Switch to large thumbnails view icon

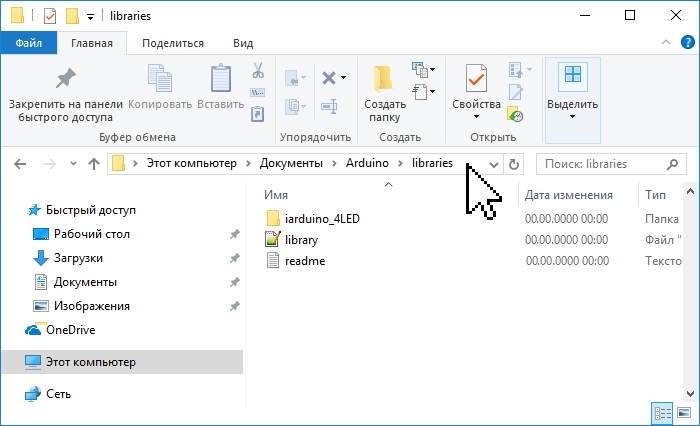[684, 413]
